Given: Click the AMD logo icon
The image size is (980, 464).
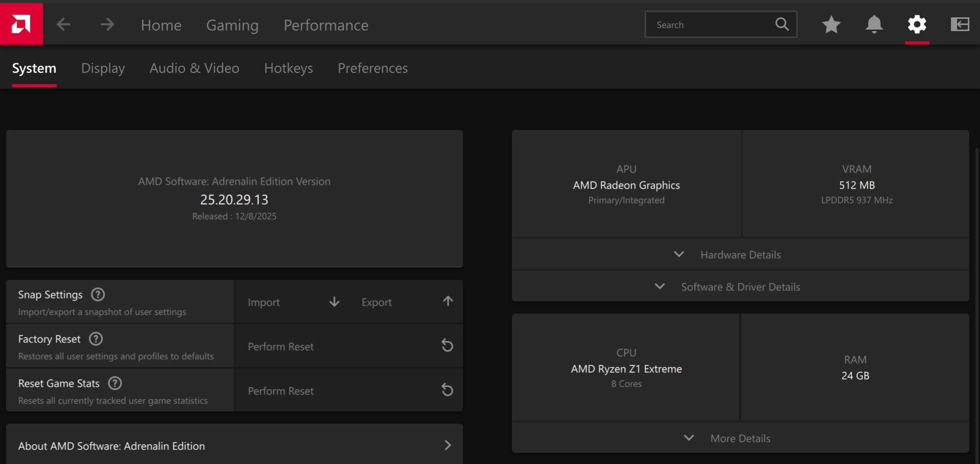Looking at the screenshot, I should tap(21, 24).
